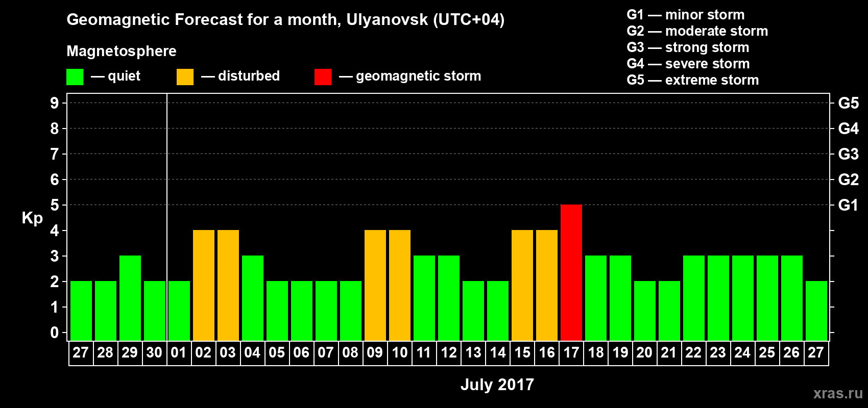This screenshot has height=408, width=868.
Task: Click date label 26 on the axis
Action: point(791,353)
